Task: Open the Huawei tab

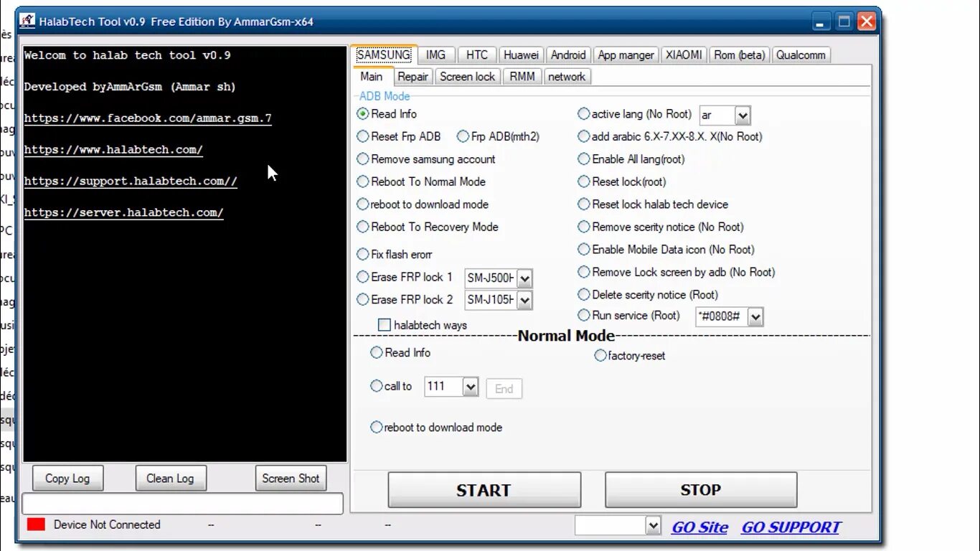Action: pyautogui.click(x=521, y=55)
